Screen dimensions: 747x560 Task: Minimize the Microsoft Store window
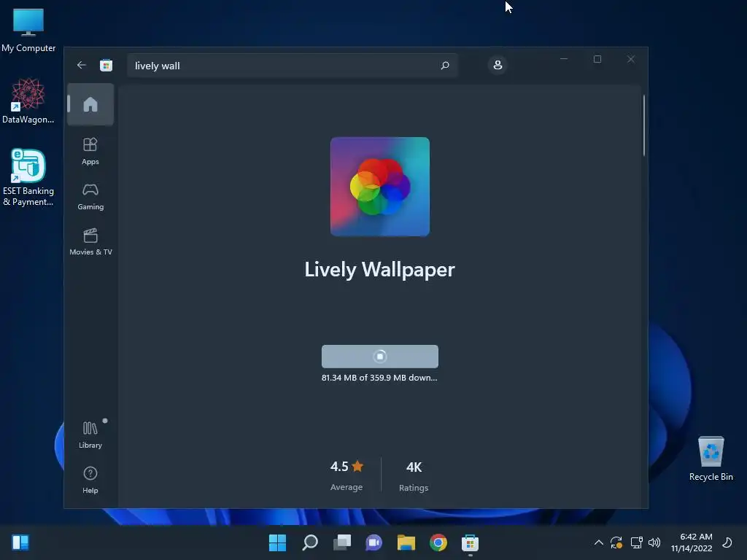564,59
